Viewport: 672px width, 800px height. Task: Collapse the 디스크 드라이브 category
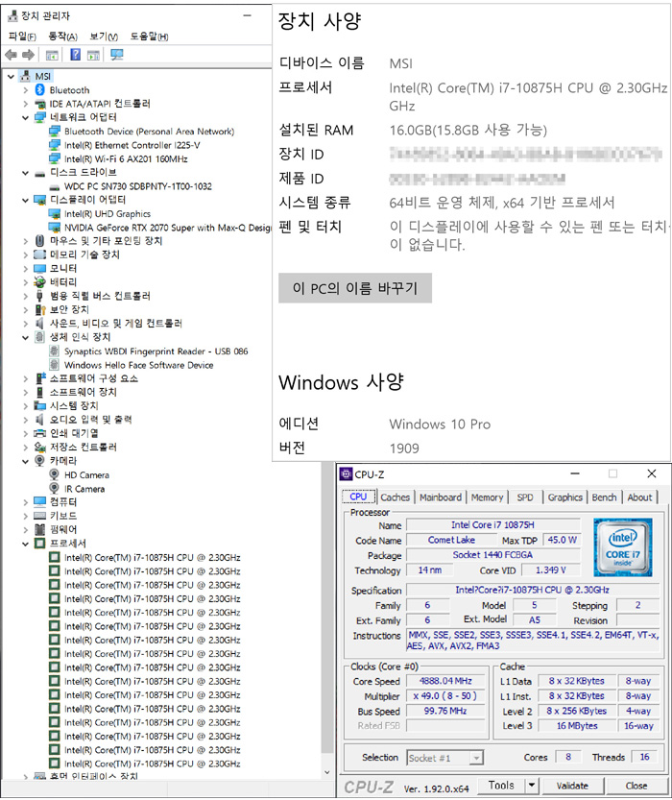25,173
